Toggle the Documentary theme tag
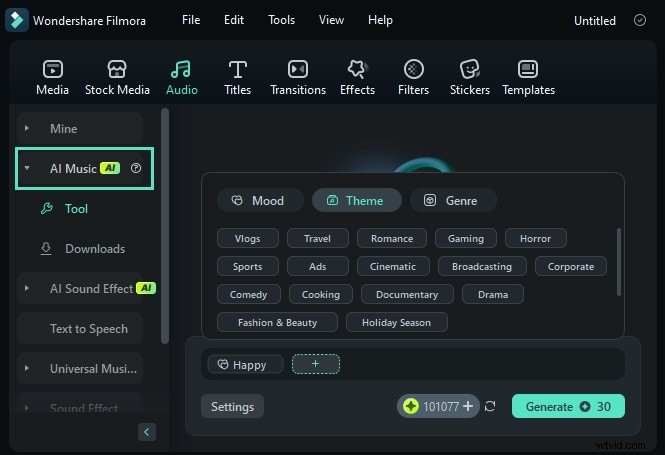This screenshot has width=665, height=455. click(x=407, y=295)
